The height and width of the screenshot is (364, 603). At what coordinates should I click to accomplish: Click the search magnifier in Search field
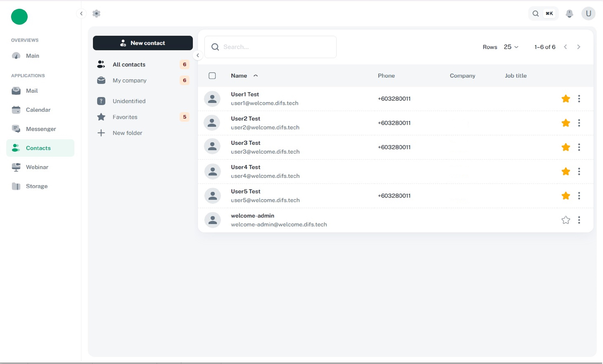215,47
